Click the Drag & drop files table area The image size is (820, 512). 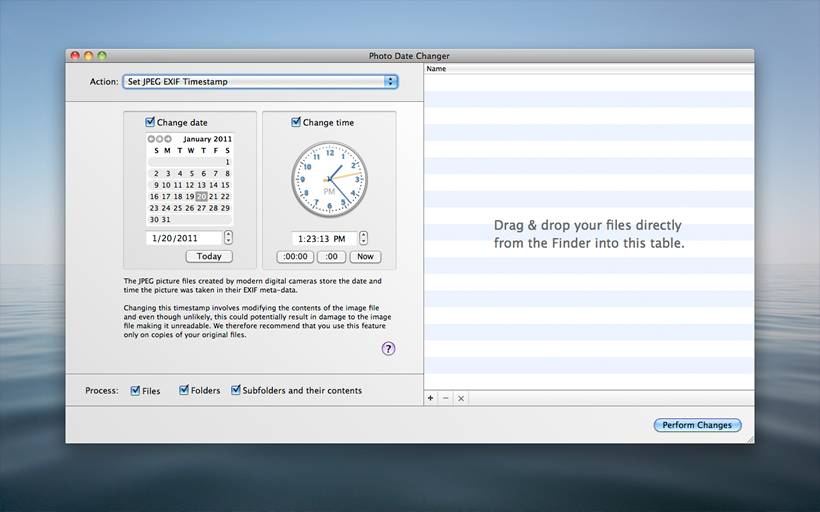(x=589, y=231)
